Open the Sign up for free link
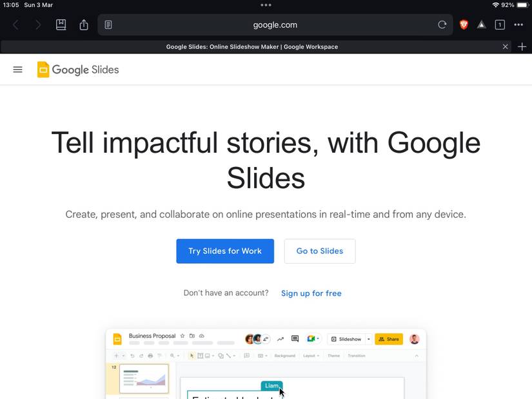This screenshot has width=532, height=399. tap(311, 293)
